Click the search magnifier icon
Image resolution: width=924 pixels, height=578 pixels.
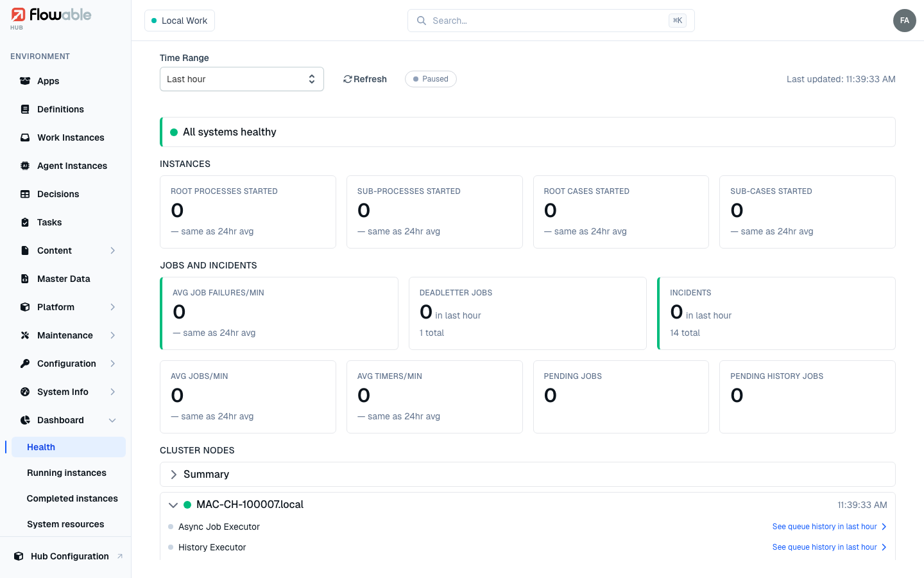click(422, 21)
